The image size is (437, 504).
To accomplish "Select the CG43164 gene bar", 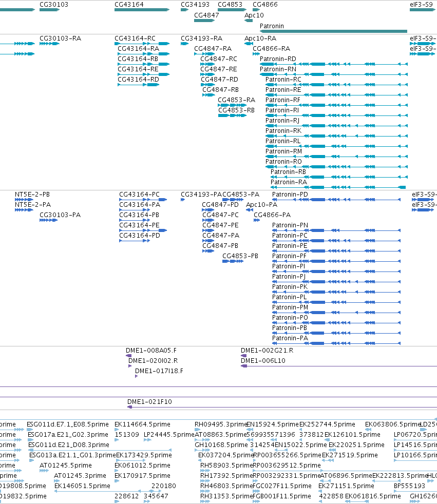I will pyautogui.click(x=142, y=10).
